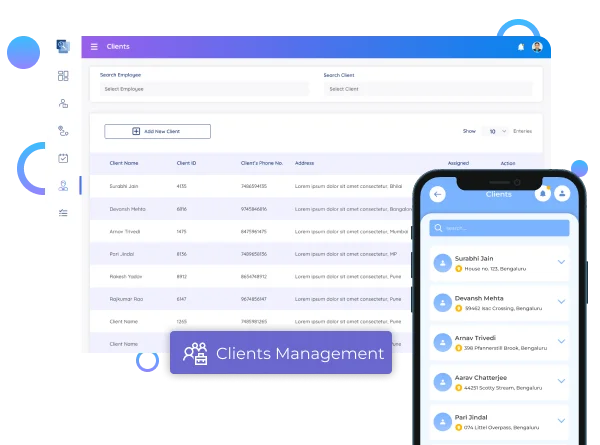Tap the back arrow on phone screen
The image size is (600, 445).
click(x=437, y=194)
